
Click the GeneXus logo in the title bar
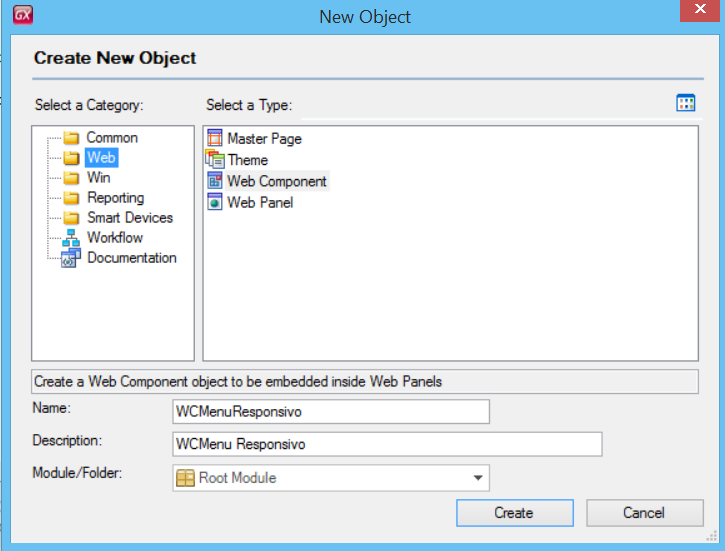[23, 14]
